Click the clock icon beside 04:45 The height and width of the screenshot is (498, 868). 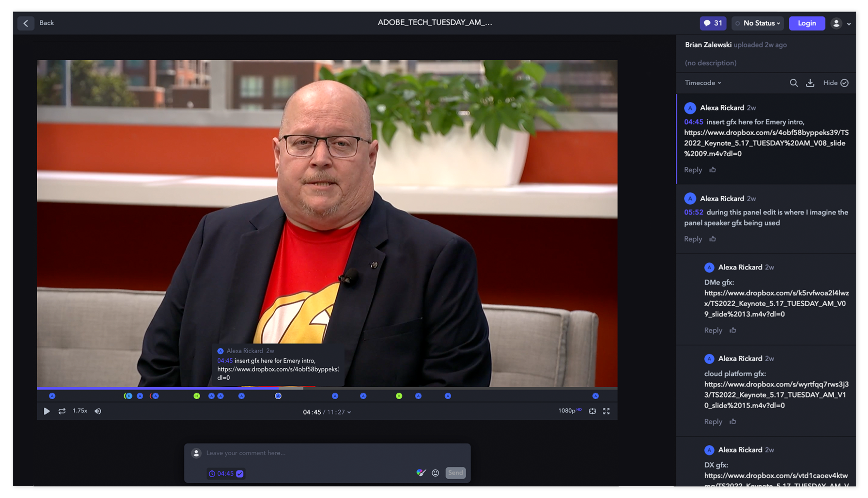click(x=212, y=474)
